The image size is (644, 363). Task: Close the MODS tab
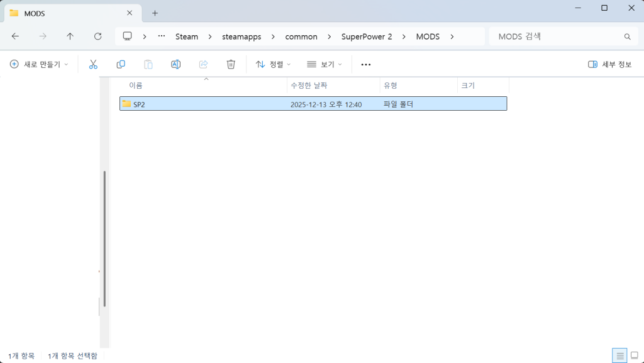click(x=130, y=13)
